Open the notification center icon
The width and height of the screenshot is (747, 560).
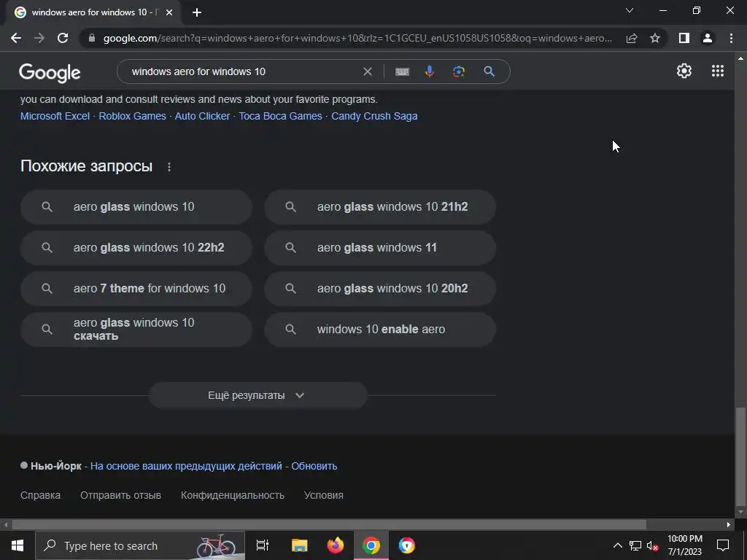[x=723, y=545]
